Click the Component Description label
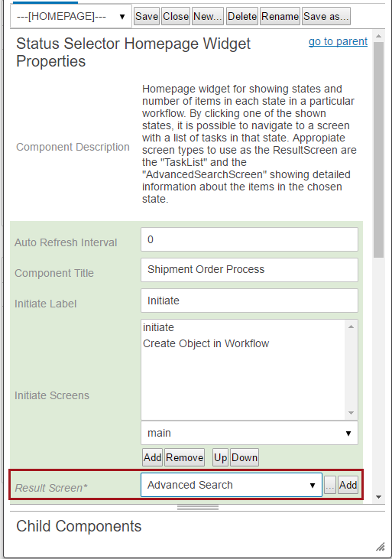Viewport: 392px width, 559px height. (73, 147)
